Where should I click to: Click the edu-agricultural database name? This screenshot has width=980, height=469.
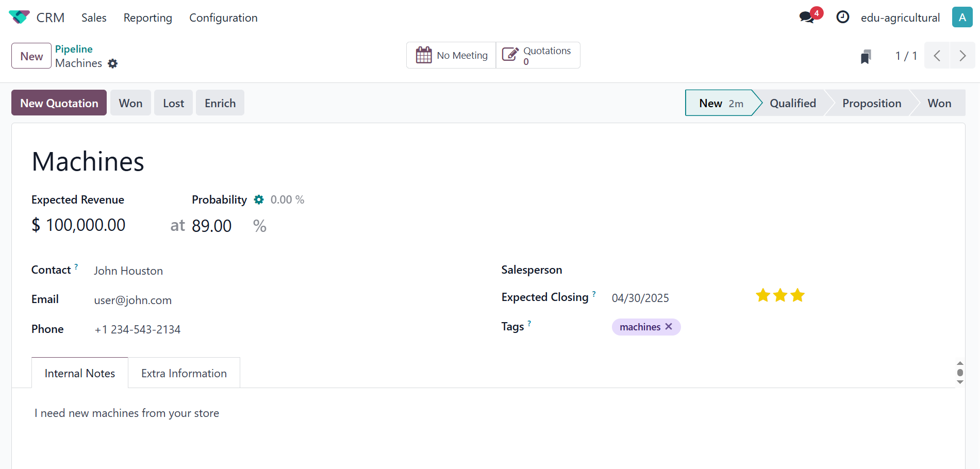point(900,18)
